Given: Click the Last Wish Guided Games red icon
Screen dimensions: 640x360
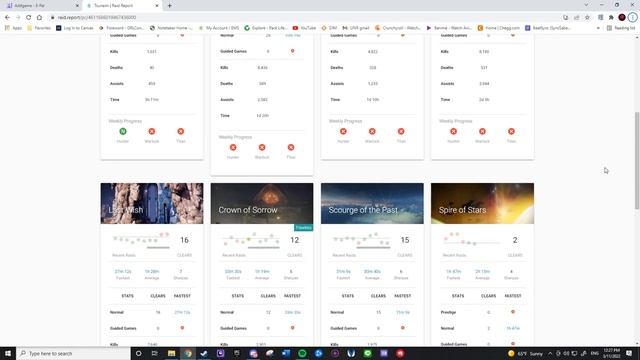Looking at the screenshot, I should pyautogui.click(x=182, y=328).
